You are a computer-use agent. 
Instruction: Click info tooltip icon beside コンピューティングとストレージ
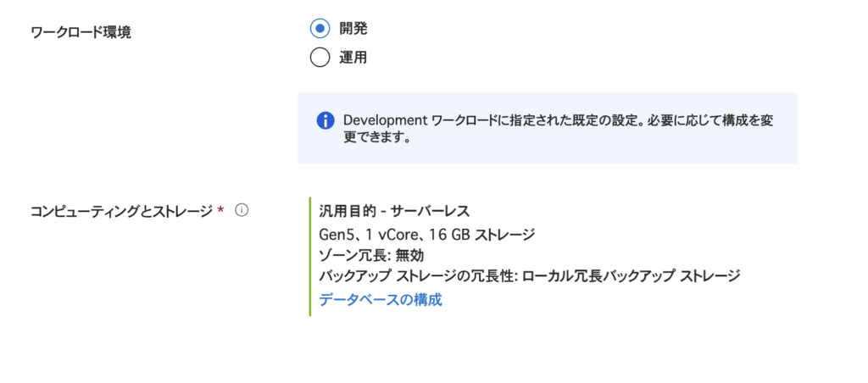(x=241, y=211)
